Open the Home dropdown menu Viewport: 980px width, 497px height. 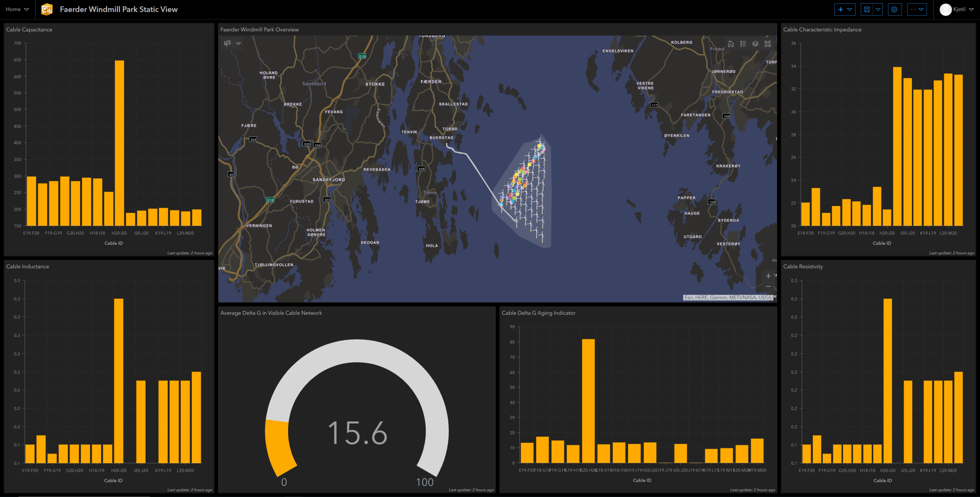point(17,9)
